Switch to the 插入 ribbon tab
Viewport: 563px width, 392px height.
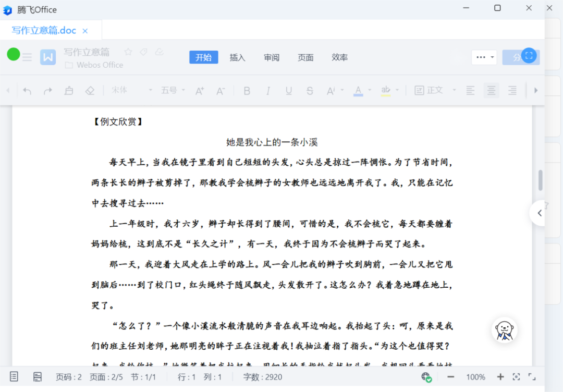tap(237, 57)
